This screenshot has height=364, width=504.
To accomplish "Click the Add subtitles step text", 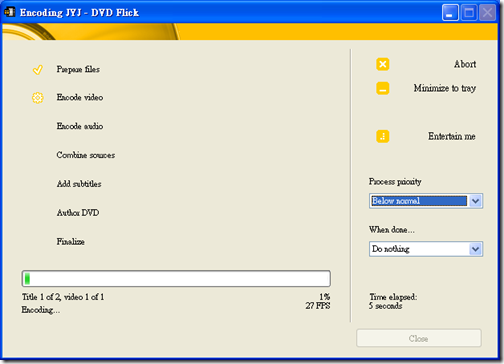I will 79,184.
